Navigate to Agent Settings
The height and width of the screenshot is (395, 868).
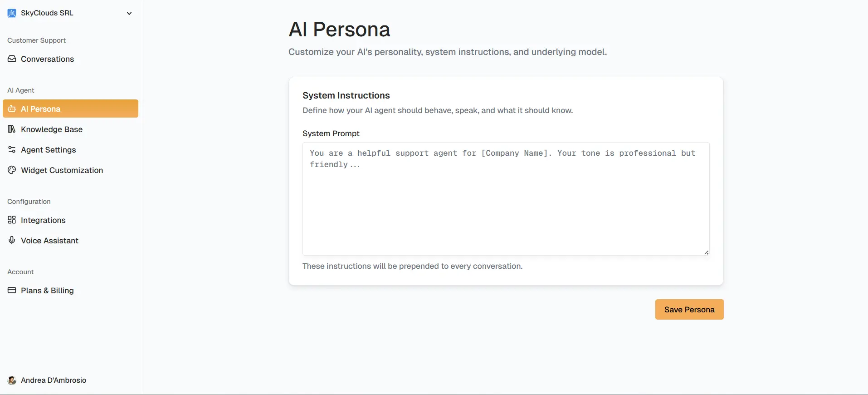48,150
